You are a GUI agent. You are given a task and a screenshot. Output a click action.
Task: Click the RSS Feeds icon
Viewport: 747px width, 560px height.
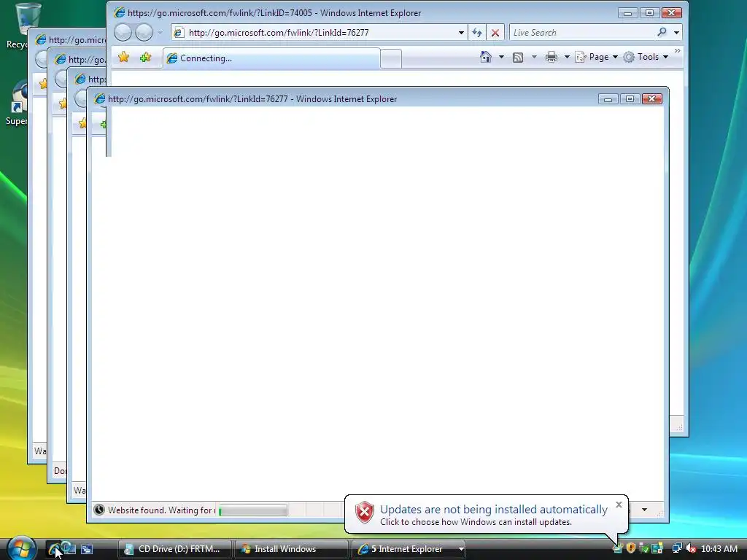pyautogui.click(x=518, y=57)
